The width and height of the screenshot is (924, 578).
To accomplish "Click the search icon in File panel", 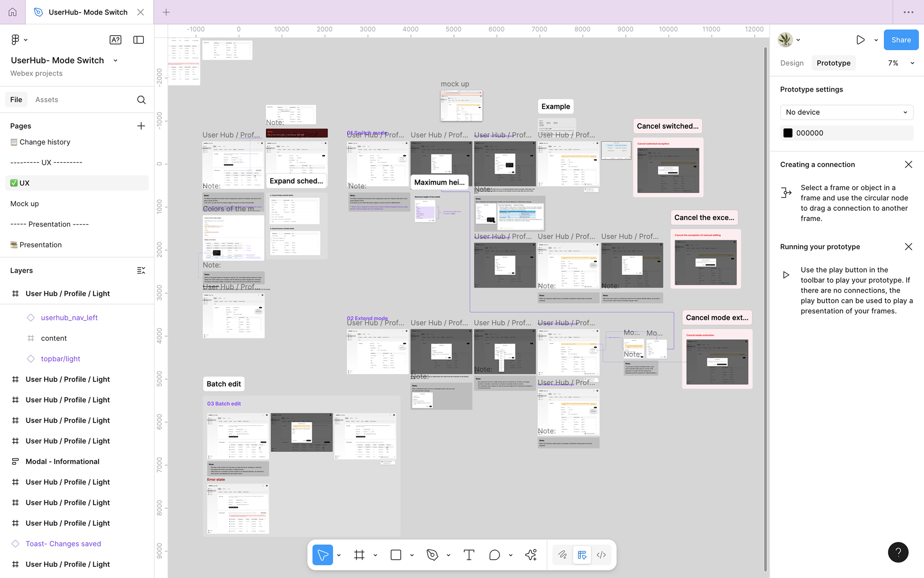I will click(x=141, y=100).
